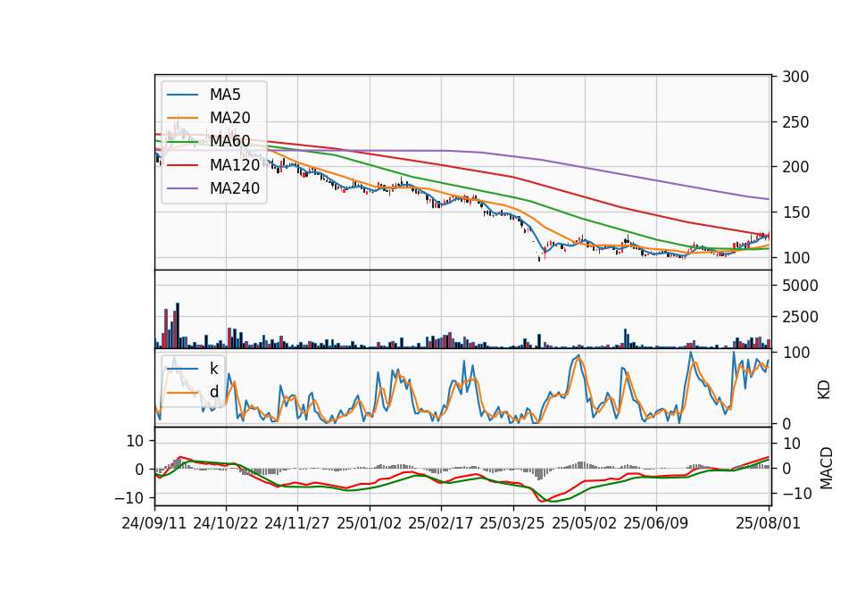
Task: Click the 25/01/02 date axis label
Action: pos(369,523)
